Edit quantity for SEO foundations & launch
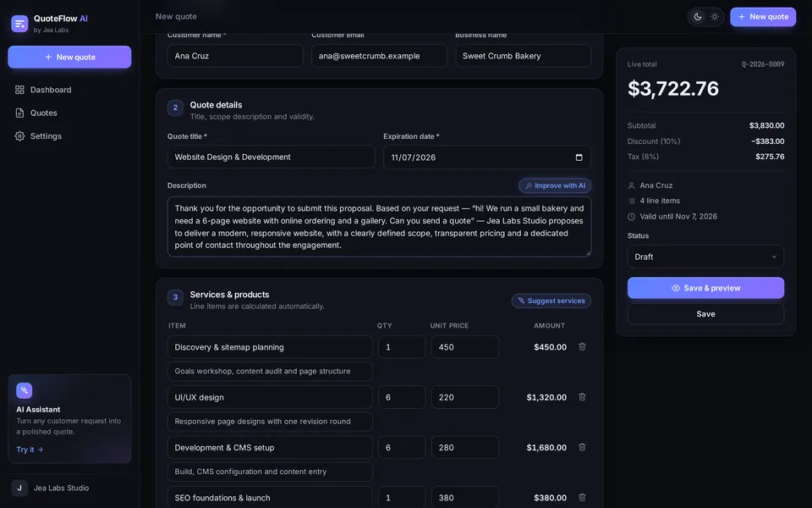This screenshot has height=508, width=812. [402, 497]
